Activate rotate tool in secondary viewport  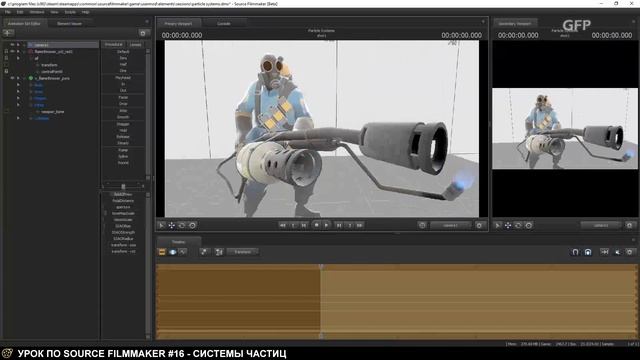[x=518, y=225]
